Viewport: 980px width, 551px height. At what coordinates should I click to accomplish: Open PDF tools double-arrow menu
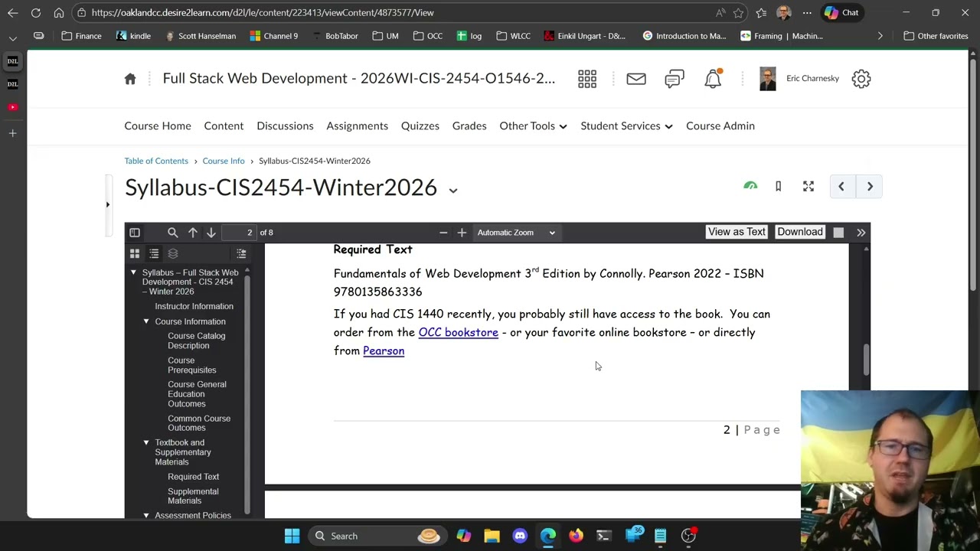(x=861, y=233)
